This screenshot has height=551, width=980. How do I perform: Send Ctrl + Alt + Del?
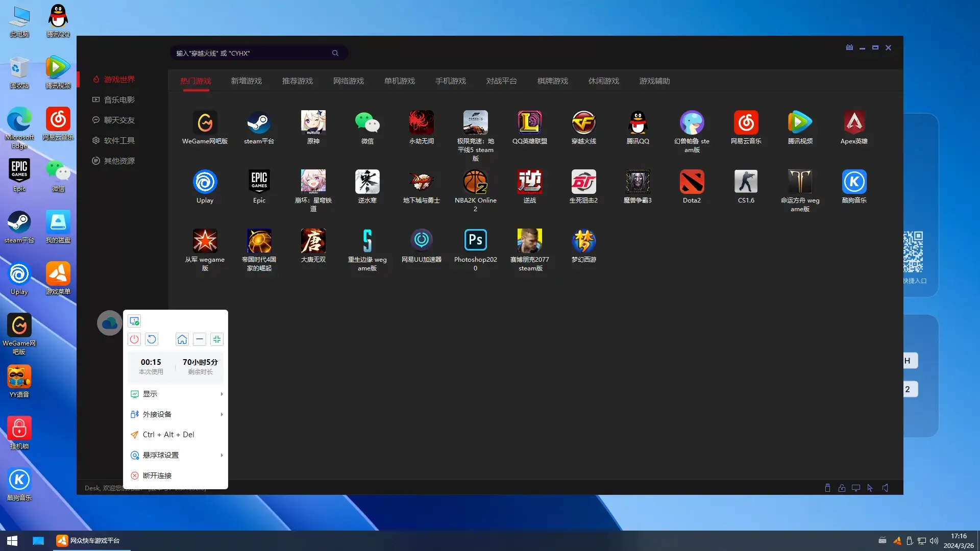(x=176, y=435)
